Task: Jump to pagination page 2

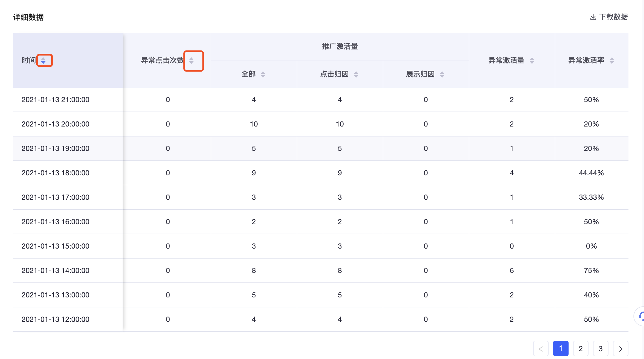Action: [581, 348]
